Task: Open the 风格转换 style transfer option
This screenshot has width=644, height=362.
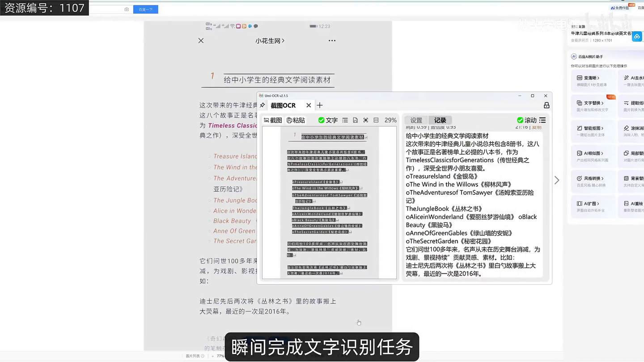Action: point(593,181)
